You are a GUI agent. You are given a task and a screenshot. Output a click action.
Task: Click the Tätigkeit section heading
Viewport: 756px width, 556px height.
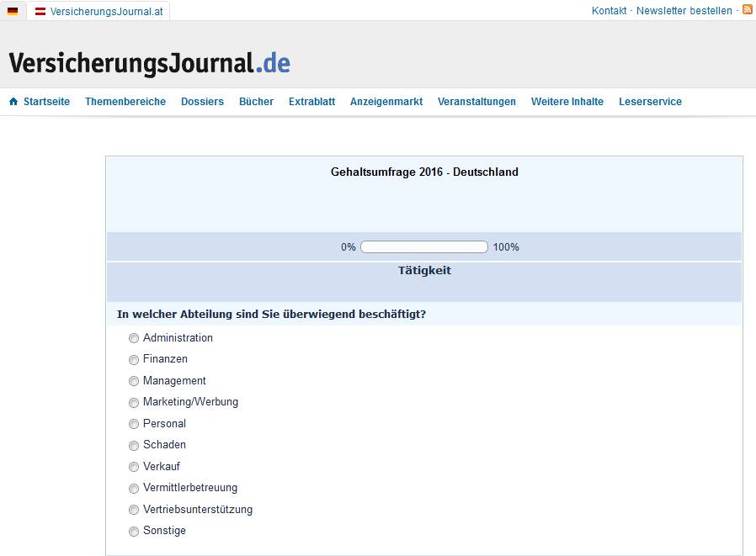click(425, 270)
